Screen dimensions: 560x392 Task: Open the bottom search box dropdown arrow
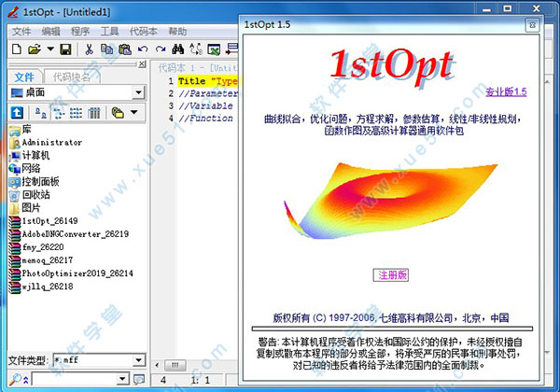pyautogui.click(x=123, y=379)
